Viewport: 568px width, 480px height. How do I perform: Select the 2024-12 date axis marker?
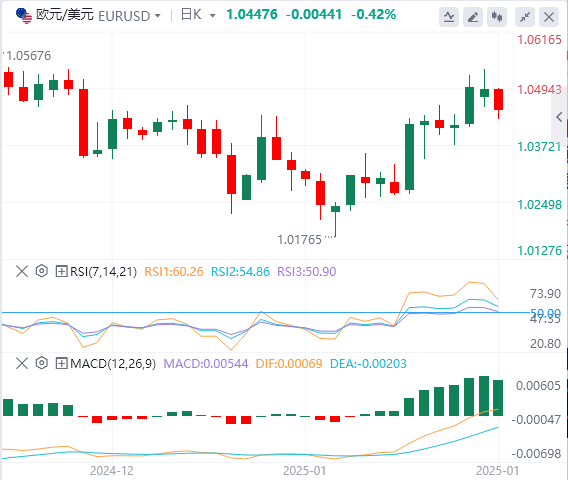[x=112, y=471]
